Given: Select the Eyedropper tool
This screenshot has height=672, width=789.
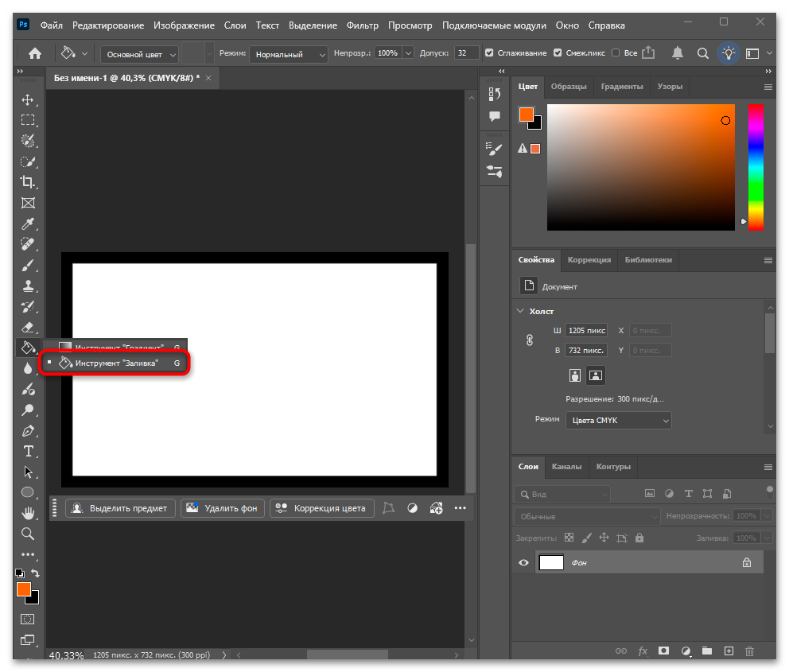Looking at the screenshot, I should click(28, 223).
